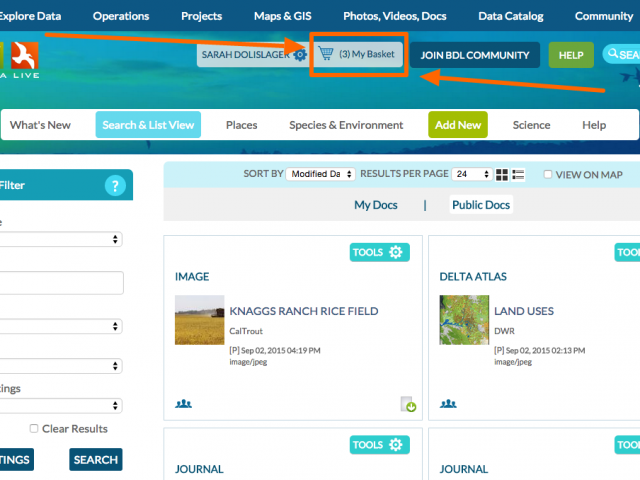640x480 pixels.
Task: Tick the Clear Results checkbox
Action: tap(34, 428)
